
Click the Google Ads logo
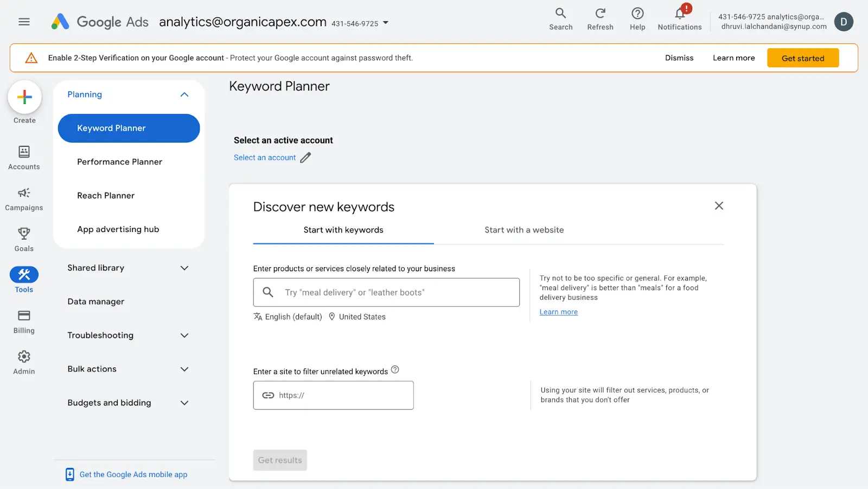point(100,22)
